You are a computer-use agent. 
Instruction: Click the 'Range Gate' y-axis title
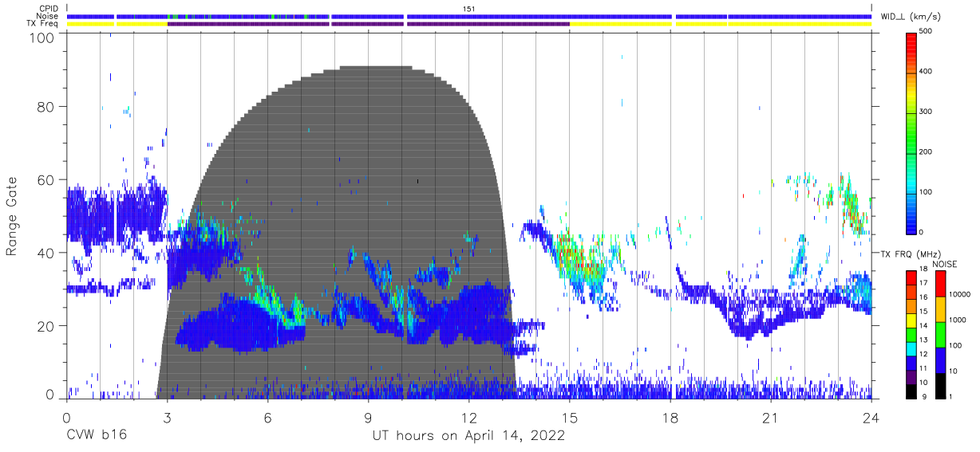pyautogui.click(x=12, y=215)
